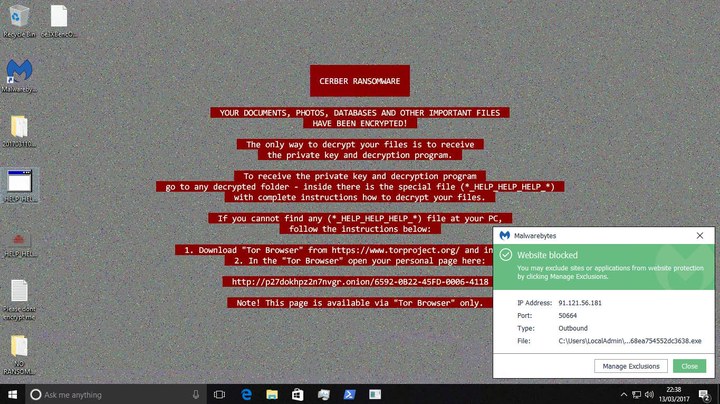Open PowerShell from the taskbar
This screenshot has height=404, width=720.
click(x=349, y=394)
